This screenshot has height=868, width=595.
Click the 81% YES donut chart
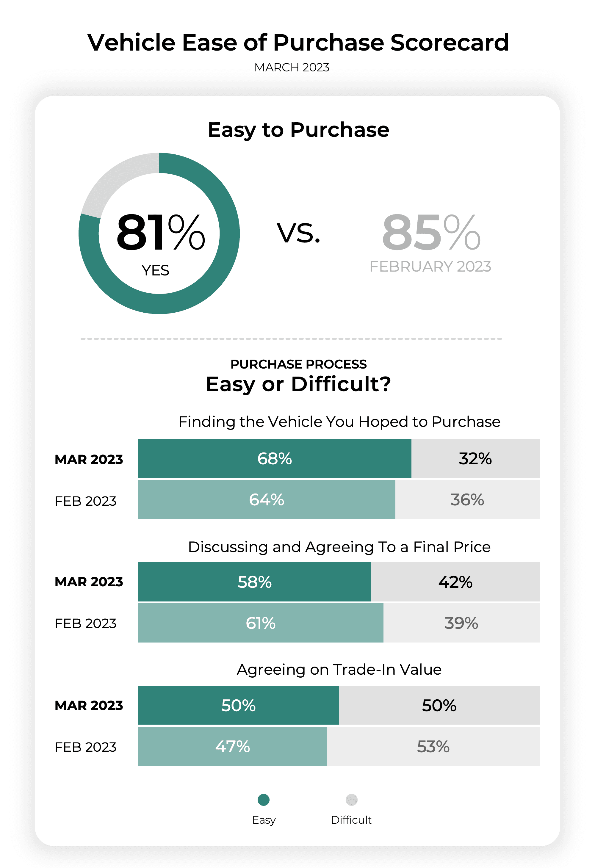159,234
